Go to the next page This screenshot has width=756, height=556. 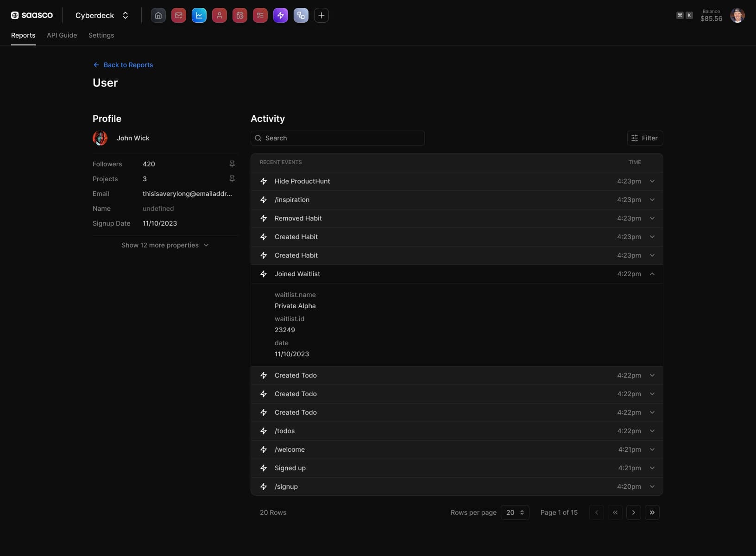point(633,512)
